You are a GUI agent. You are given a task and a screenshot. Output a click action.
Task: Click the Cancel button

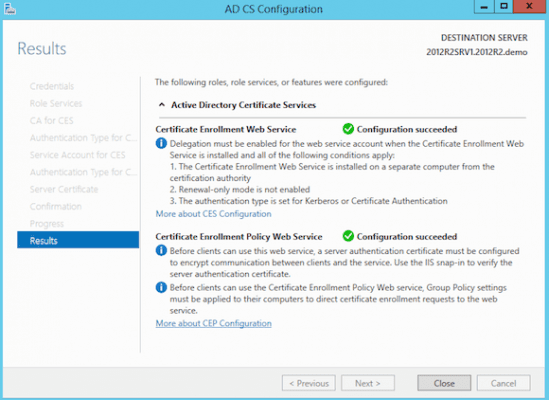(x=503, y=383)
